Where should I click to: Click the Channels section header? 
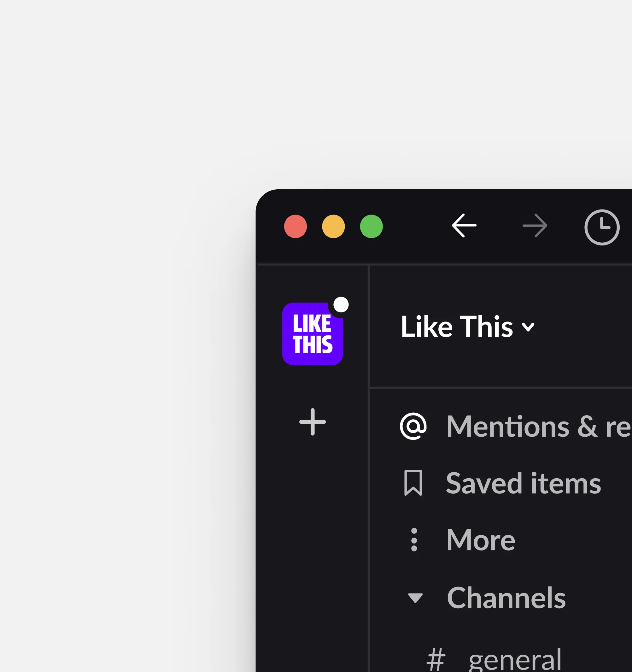(506, 598)
